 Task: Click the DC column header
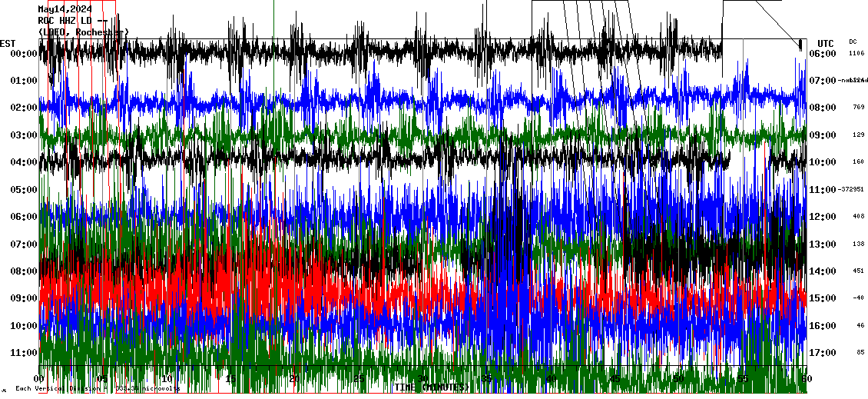coord(853,42)
